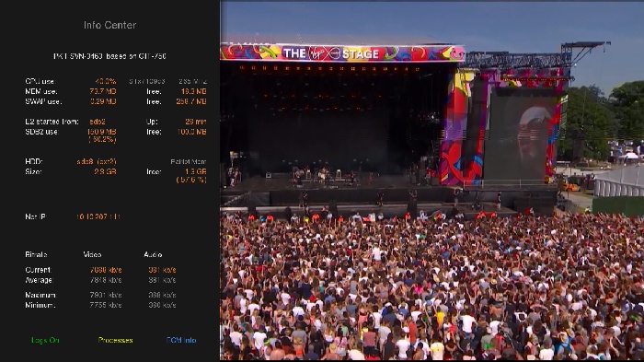
Task: Click the Info Center title
Action: pos(109,25)
